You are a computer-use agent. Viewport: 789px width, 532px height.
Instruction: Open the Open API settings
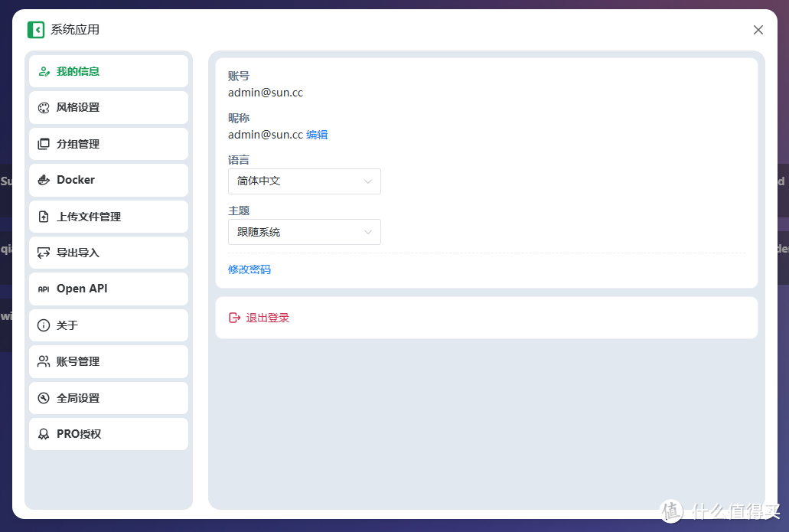point(109,289)
